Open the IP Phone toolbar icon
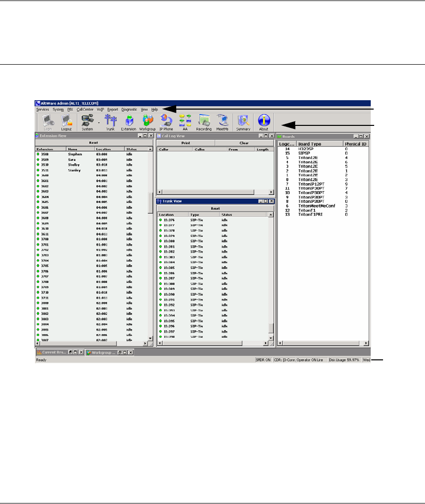 coord(166,123)
